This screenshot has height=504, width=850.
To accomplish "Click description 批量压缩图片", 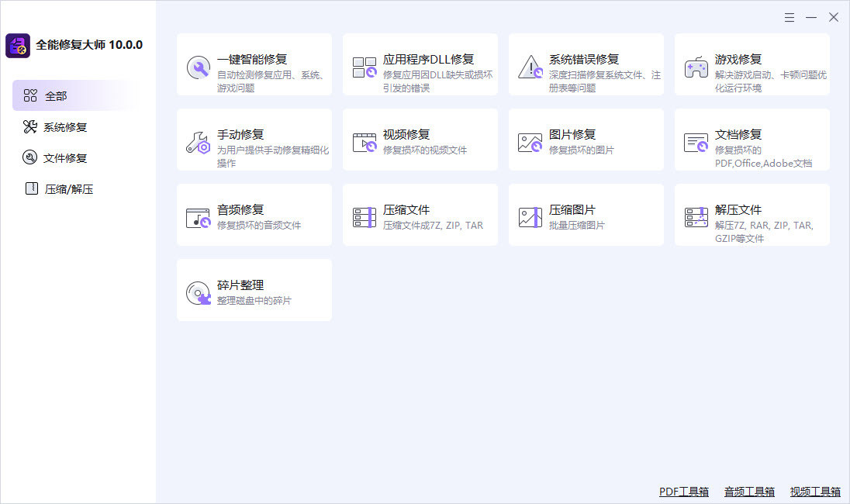I will (x=577, y=226).
